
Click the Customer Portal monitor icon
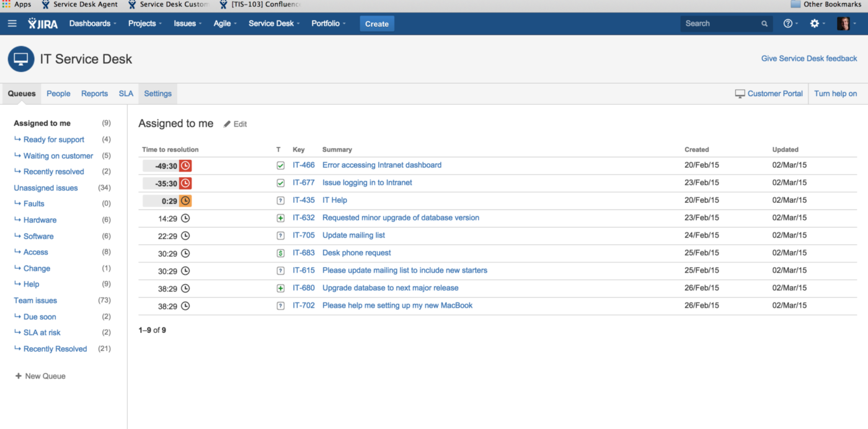[x=740, y=93]
